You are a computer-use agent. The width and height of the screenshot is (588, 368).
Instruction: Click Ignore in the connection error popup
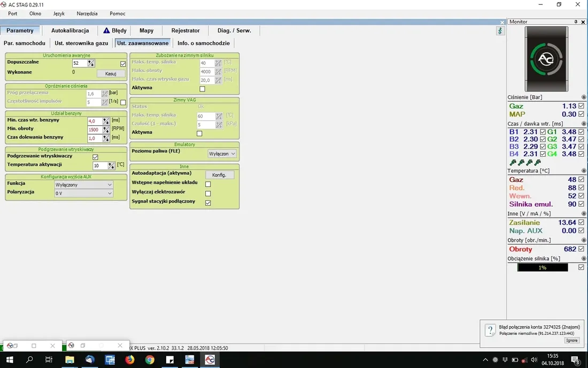[572, 340]
